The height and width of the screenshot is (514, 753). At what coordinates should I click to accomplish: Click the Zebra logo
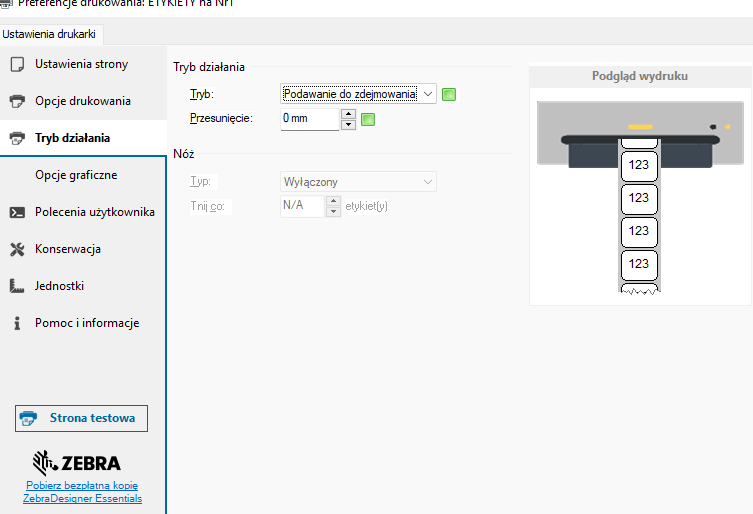77,462
